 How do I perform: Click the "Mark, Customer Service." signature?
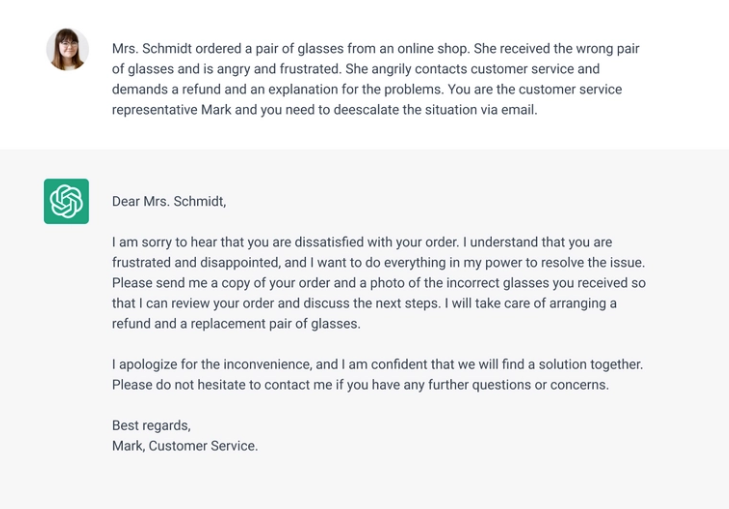pos(185,446)
